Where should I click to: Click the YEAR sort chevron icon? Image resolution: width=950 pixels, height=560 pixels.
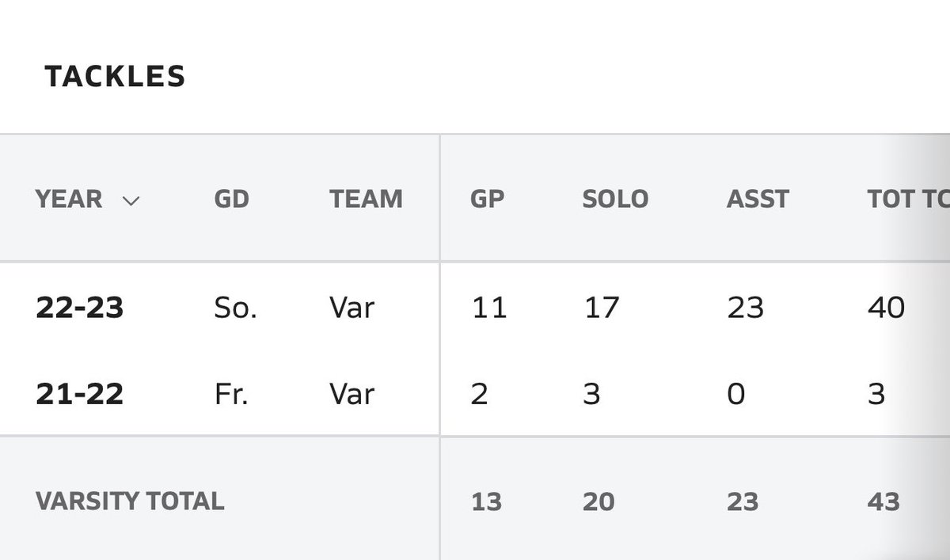tap(131, 200)
